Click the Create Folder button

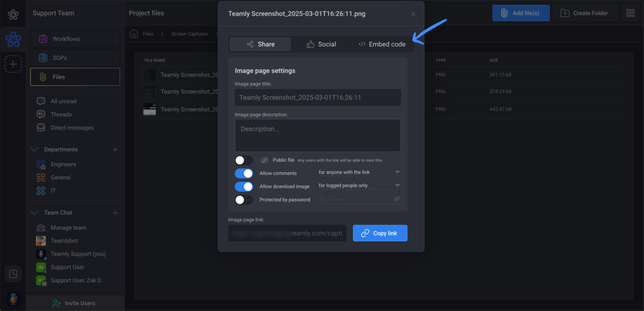click(x=586, y=13)
